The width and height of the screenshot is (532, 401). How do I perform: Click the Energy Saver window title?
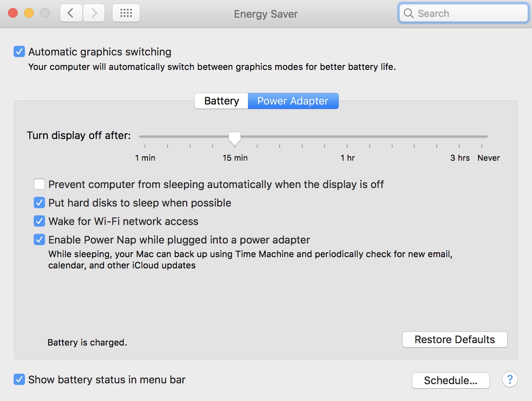[266, 14]
